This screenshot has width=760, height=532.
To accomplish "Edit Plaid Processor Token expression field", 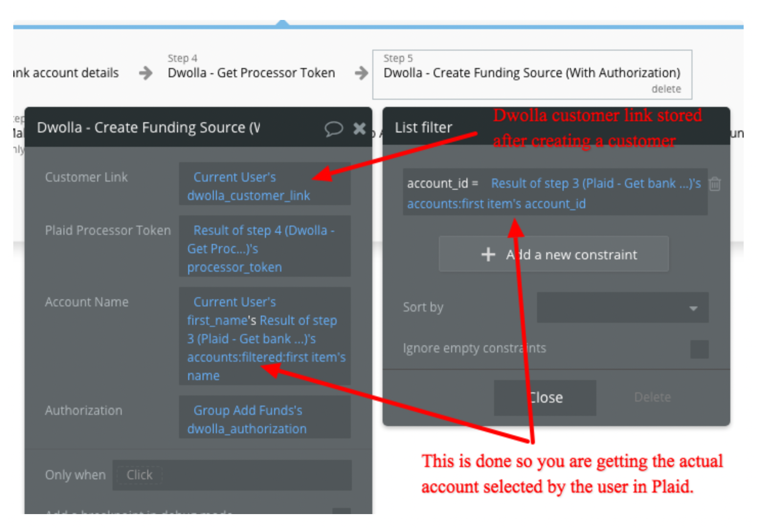I will [x=264, y=247].
